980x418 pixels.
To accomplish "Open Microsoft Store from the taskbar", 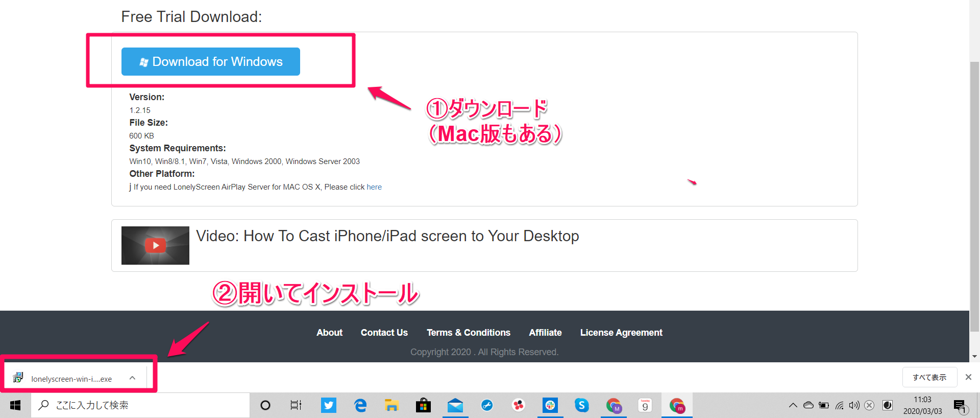I will coord(423,405).
